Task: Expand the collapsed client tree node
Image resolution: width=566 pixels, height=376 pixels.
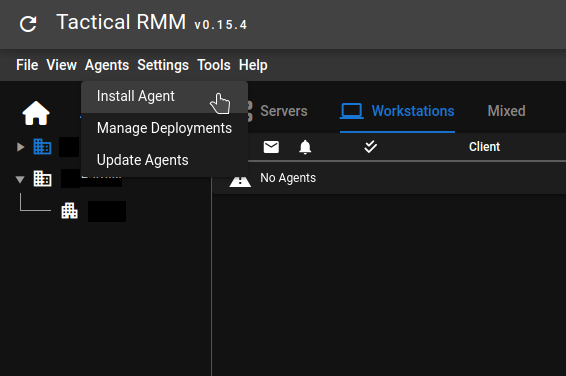Action: (21, 147)
